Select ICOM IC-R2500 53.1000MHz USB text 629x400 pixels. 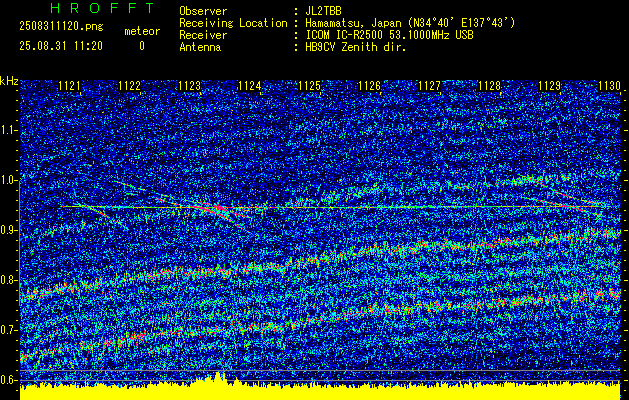(389, 35)
